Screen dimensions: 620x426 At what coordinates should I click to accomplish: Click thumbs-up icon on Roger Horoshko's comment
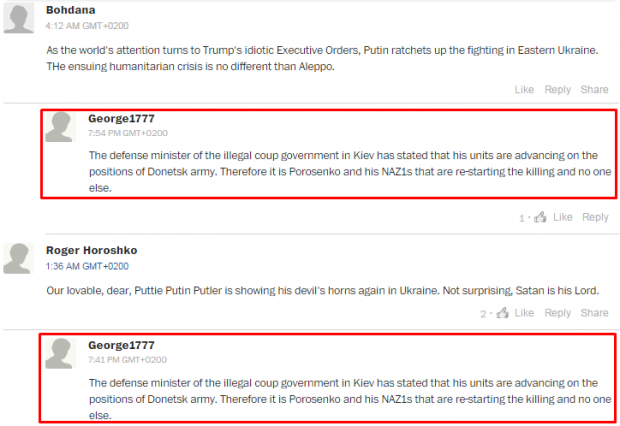tap(503, 312)
